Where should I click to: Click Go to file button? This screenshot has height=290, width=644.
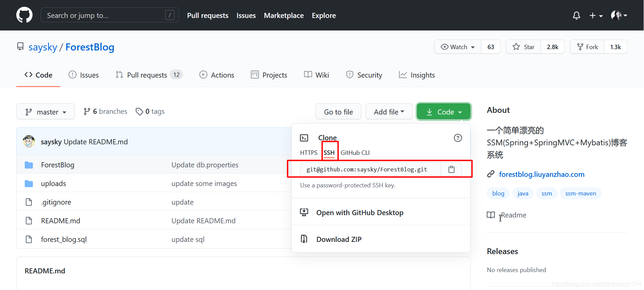pyautogui.click(x=338, y=111)
